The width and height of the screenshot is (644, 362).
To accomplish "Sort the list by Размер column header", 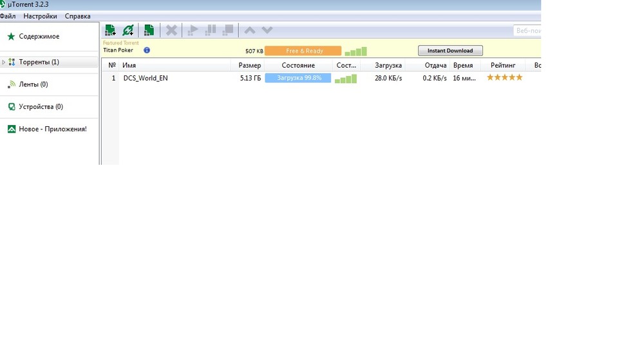I will 248,65.
